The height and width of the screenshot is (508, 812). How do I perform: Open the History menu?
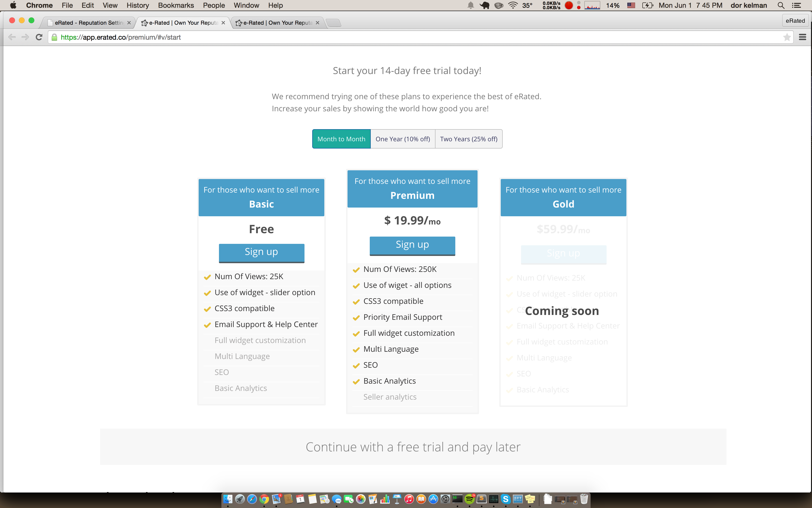tap(138, 5)
